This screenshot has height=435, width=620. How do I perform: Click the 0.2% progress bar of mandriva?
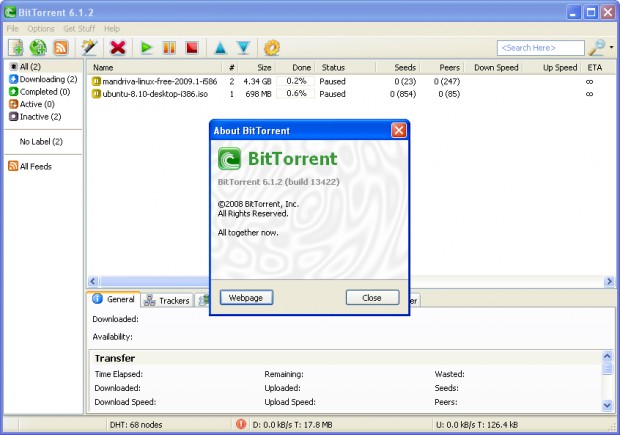click(296, 81)
